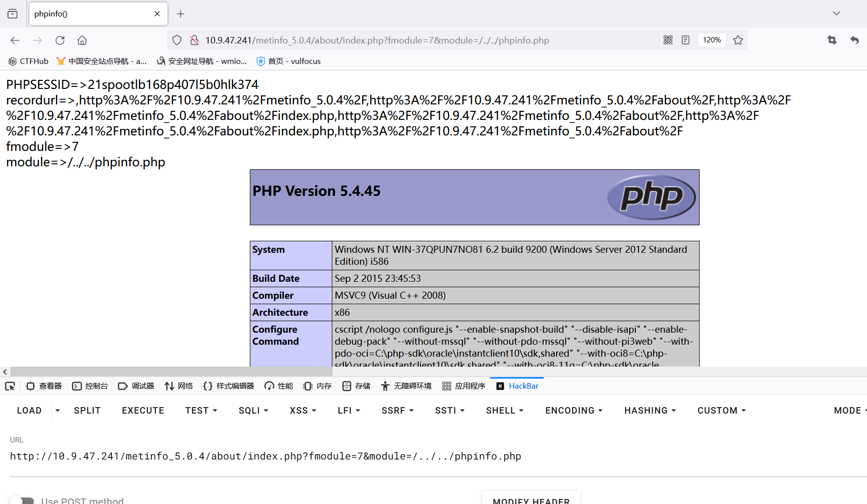The width and height of the screenshot is (867, 504).
Task: Click the Architecture value x86
Action: pyautogui.click(x=342, y=312)
